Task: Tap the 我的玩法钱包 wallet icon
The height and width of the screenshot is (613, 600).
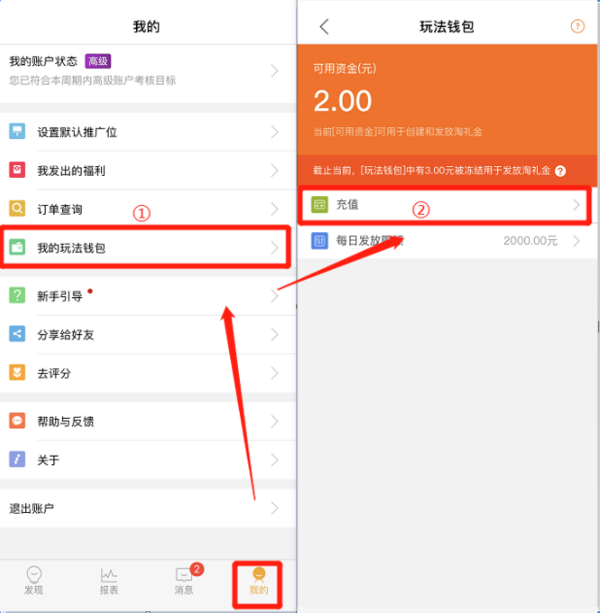Action: click(x=17, y=247)
